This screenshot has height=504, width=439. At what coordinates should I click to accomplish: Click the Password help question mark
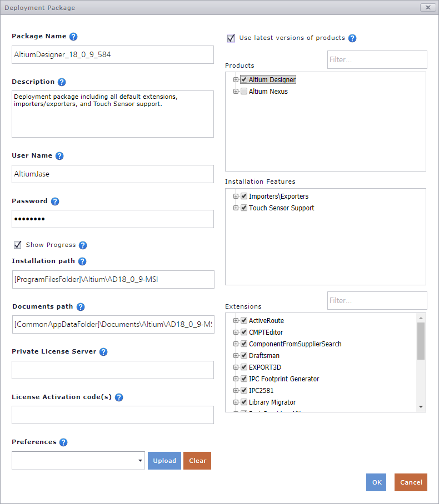point(55,201)
